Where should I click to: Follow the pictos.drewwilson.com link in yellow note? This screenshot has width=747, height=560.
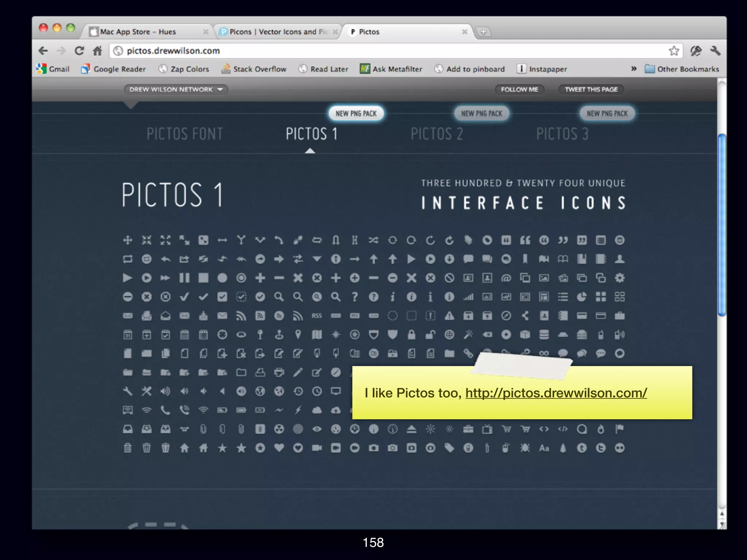click(x=556, y=393)
